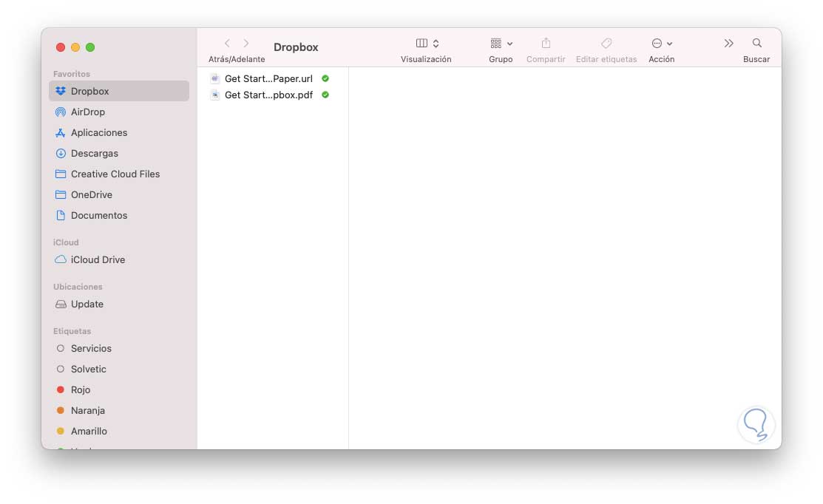Open Dropbox in the sidebar
Screen dimensions: 823x504
click(118, 91)
